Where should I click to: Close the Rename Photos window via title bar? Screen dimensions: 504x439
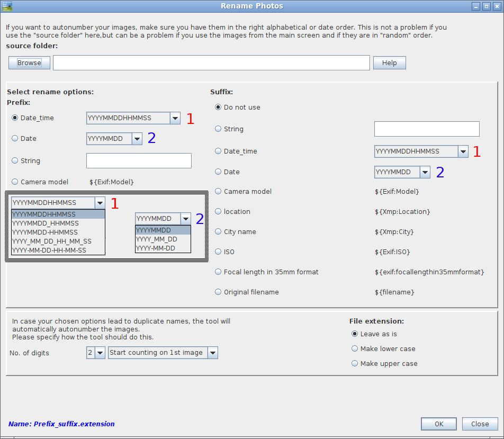(x=497, y=6)
